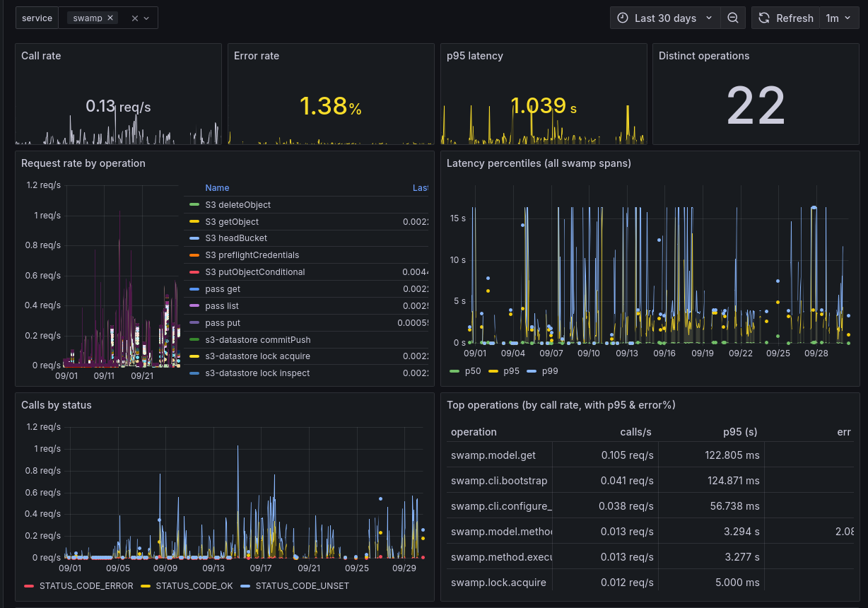
Task: Sort table by operation column
Action: point(474,432)
